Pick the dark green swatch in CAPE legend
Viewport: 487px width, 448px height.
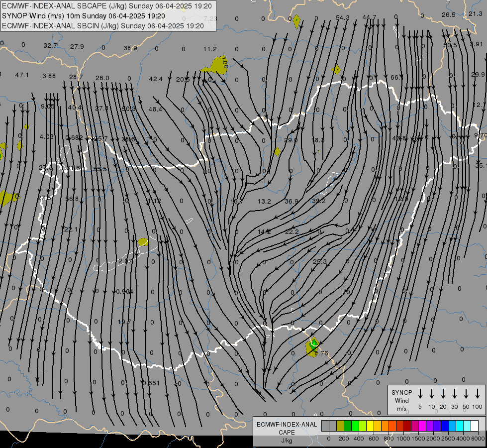click(348, 426)
